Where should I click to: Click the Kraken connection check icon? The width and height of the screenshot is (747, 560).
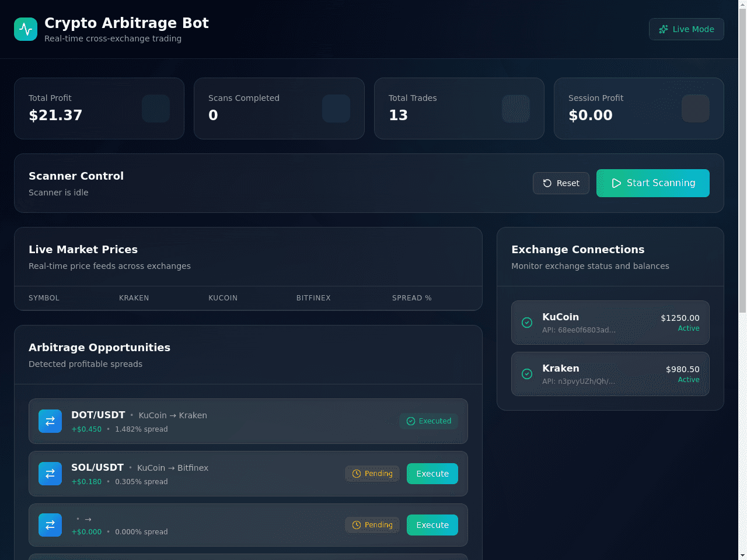coord(527,374)
